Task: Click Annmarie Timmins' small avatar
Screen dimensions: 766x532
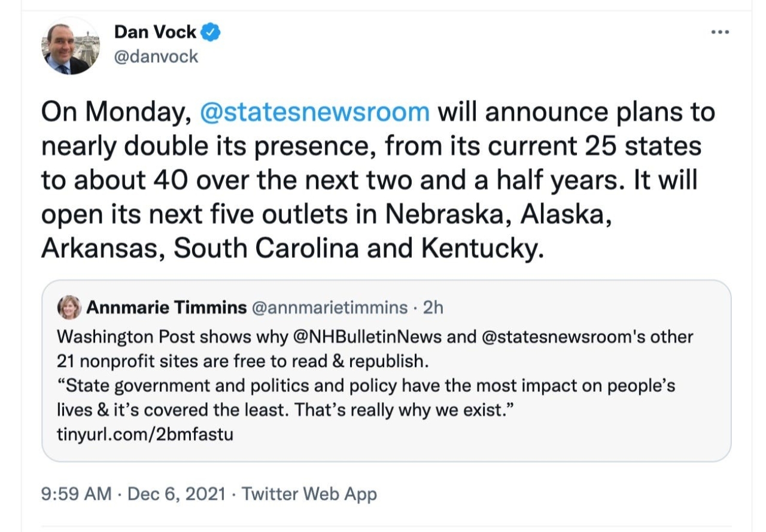Action: tap(69, 308)
